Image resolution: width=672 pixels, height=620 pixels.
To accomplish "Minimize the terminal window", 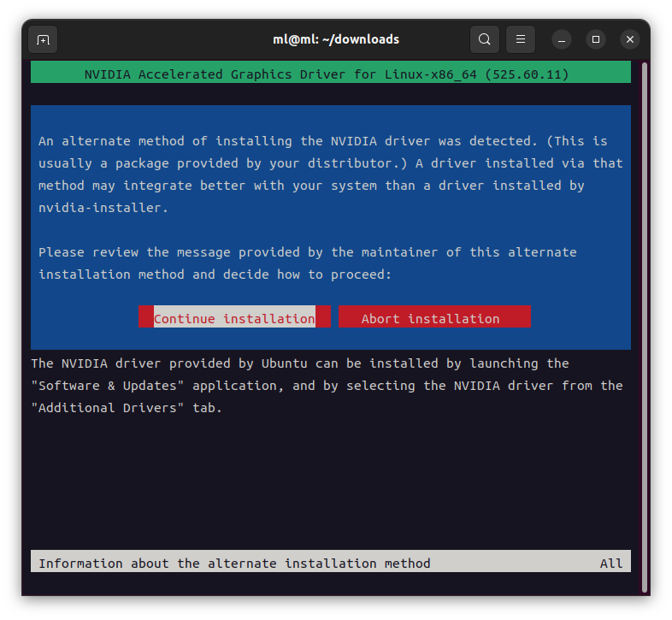I will pyautogui.click(x=562, y=39).
